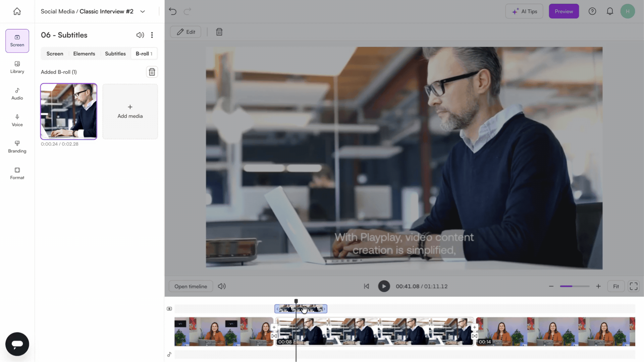Image resolution: width=644 pixels, height=362 pixels.
Task: Open the Audio sidebar panel
Action: click(17, 94)
